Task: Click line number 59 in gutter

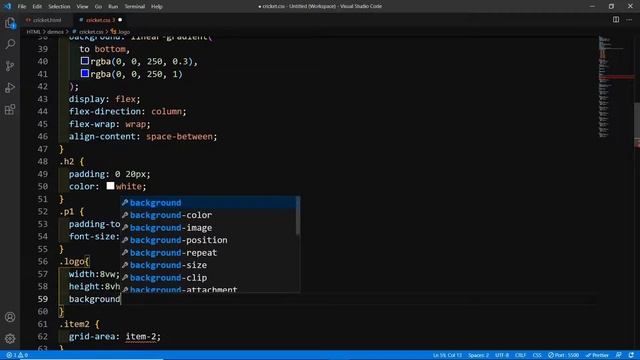Action: [x=42, y=299]
